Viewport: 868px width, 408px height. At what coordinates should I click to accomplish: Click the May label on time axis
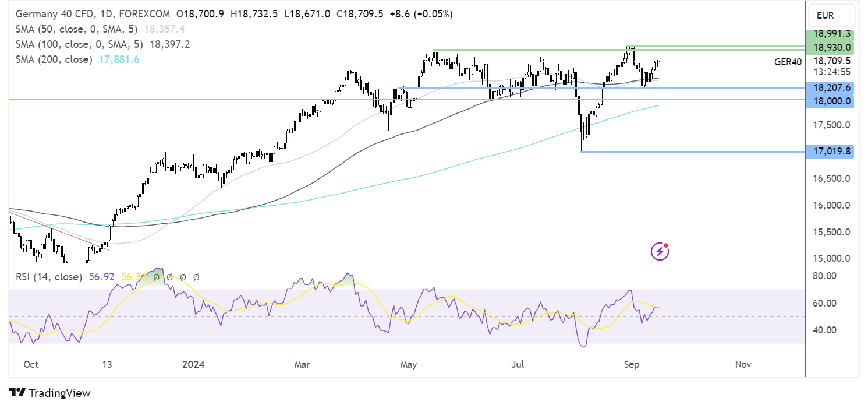coord(409,365)
